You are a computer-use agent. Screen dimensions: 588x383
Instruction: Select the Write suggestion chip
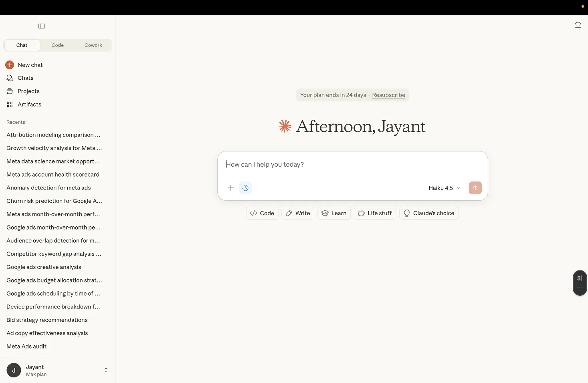pos(298,213)
